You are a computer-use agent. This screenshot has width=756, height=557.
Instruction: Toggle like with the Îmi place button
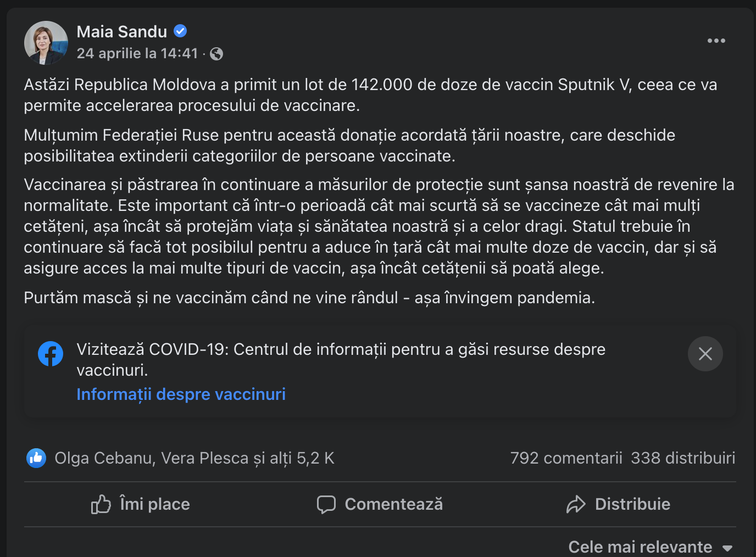pyautogui.click(x=141, y=504)
